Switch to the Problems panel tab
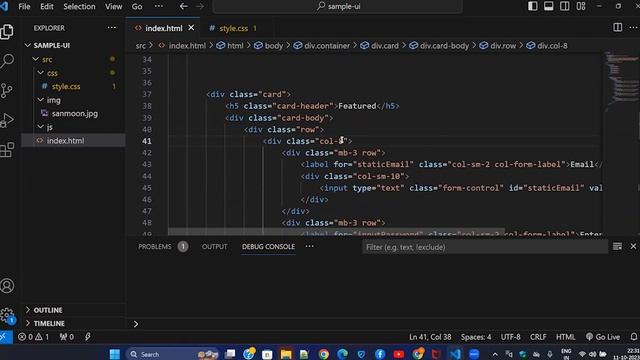The width and height of the screenshot is (640, 360). tap(162, 247)
